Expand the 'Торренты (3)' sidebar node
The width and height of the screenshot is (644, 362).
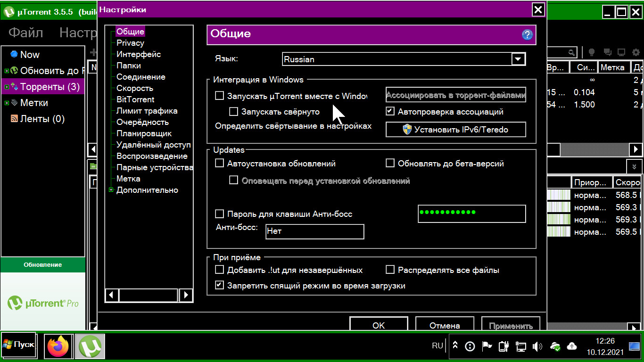(7, 87)
